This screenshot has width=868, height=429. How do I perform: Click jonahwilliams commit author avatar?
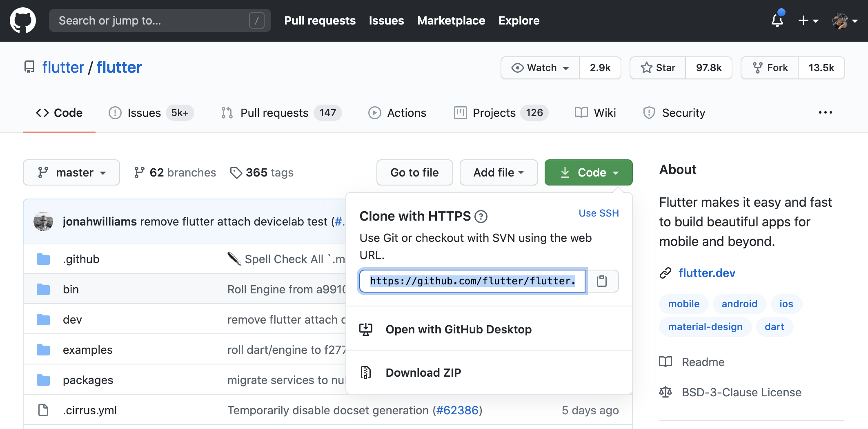coord(43,221)
